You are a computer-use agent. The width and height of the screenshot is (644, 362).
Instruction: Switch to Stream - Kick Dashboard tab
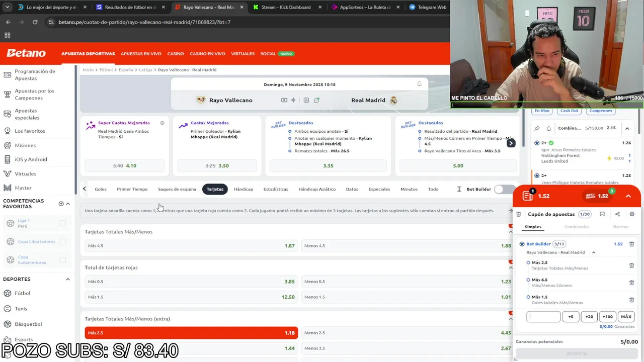coord(286,8)
